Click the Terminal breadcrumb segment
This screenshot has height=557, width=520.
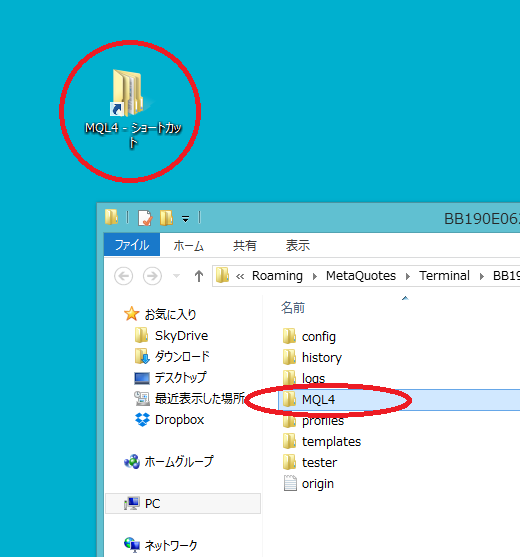click(444, 276)
